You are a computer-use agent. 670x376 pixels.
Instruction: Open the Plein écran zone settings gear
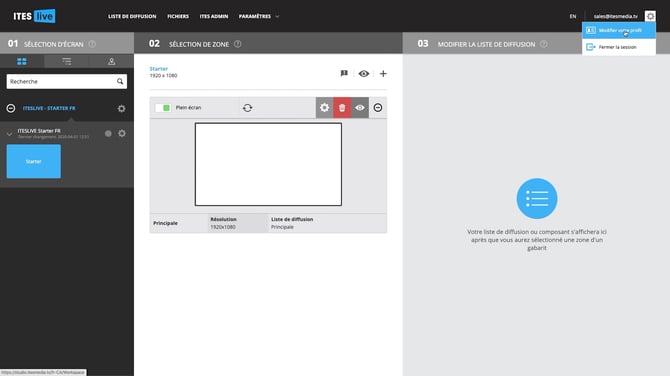[325, 108]
